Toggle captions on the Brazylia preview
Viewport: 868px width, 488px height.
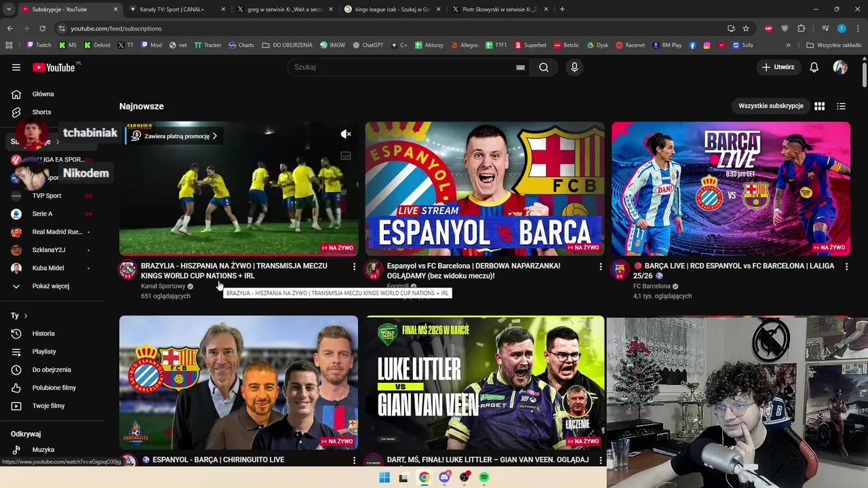click(346, 156)
